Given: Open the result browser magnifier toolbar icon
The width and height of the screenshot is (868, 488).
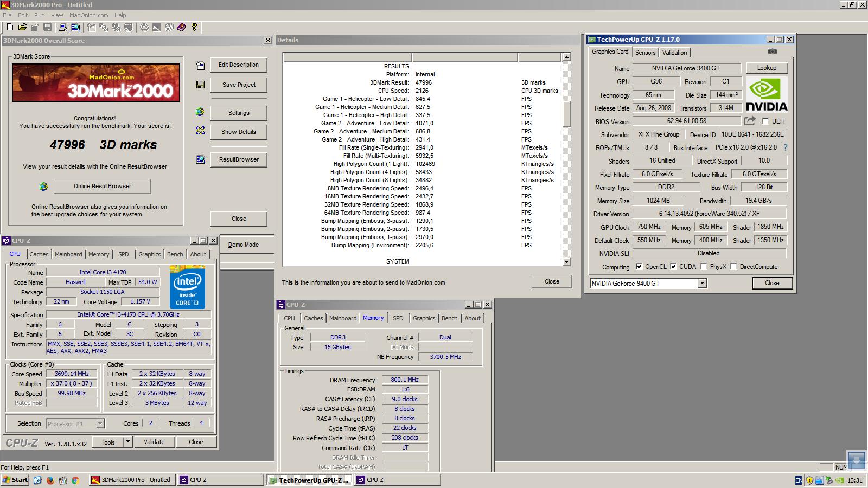Looking at the screenshot, I should pos(75,27).
